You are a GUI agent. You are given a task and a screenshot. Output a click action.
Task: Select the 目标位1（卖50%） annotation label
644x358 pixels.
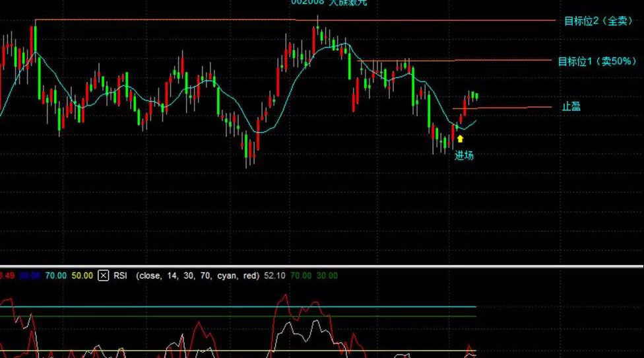click(596, 61)
